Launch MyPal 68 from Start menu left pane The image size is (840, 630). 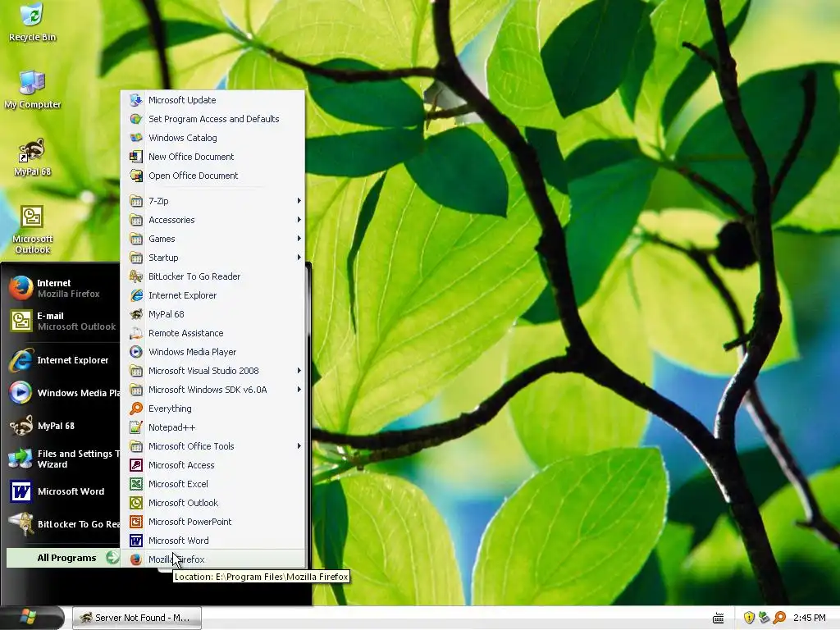[x=62, y=426]
